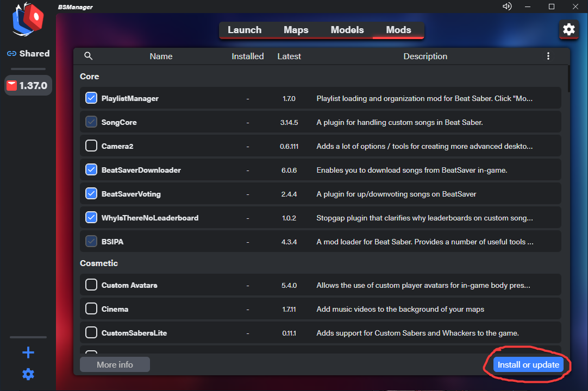
Task: Click SongCore latest version 3.14.5
Action: click(289, 123)
